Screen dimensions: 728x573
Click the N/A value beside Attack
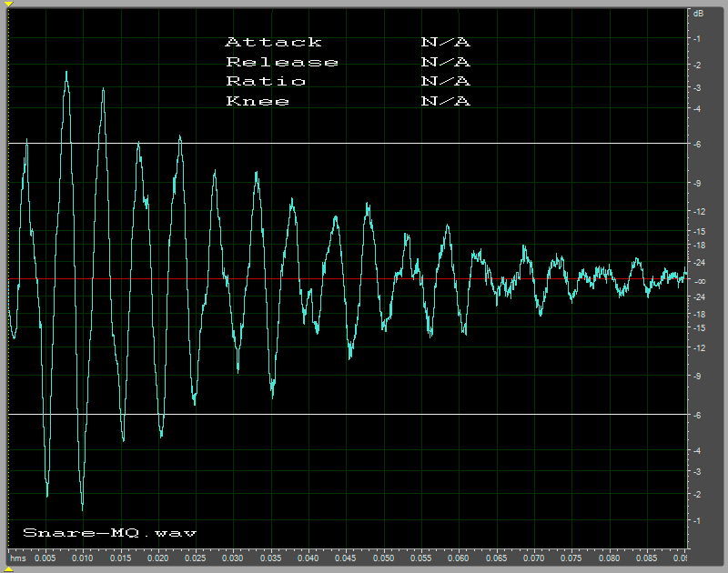445,42
